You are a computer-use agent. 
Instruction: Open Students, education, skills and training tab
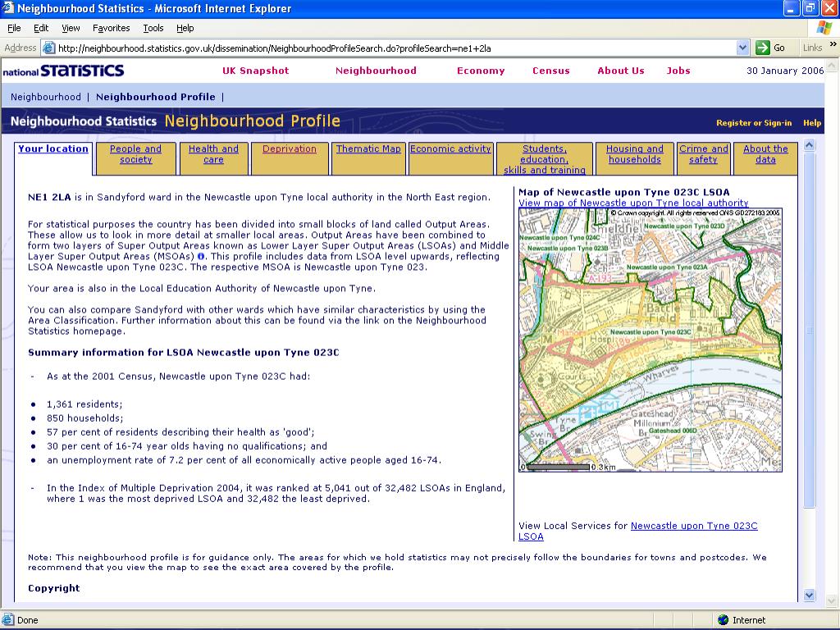[545, 160]
